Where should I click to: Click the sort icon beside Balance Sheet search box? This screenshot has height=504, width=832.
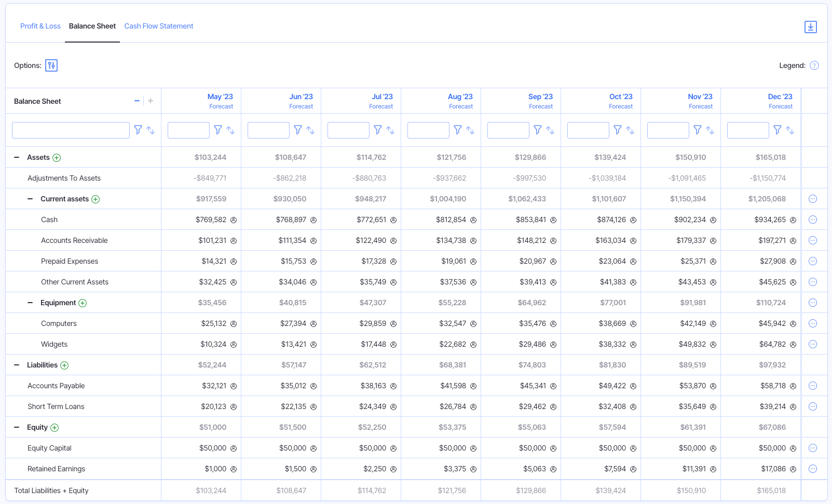(x=151, y=130)
